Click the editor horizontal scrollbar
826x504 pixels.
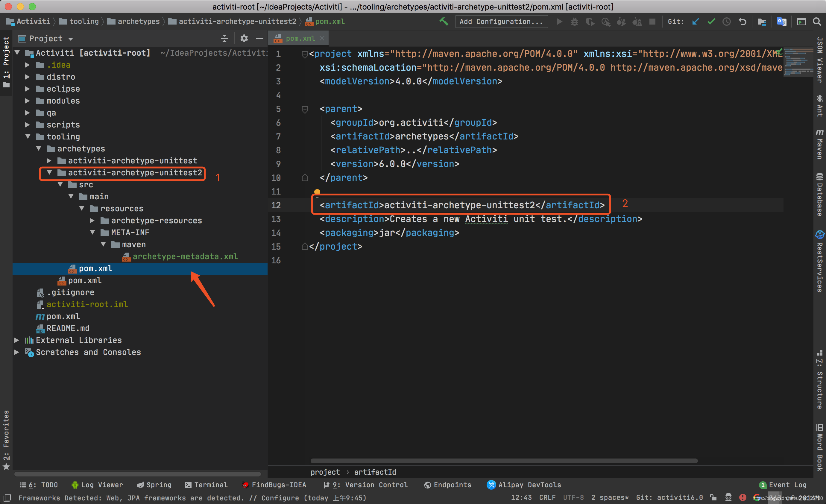[x=504, y=461]
